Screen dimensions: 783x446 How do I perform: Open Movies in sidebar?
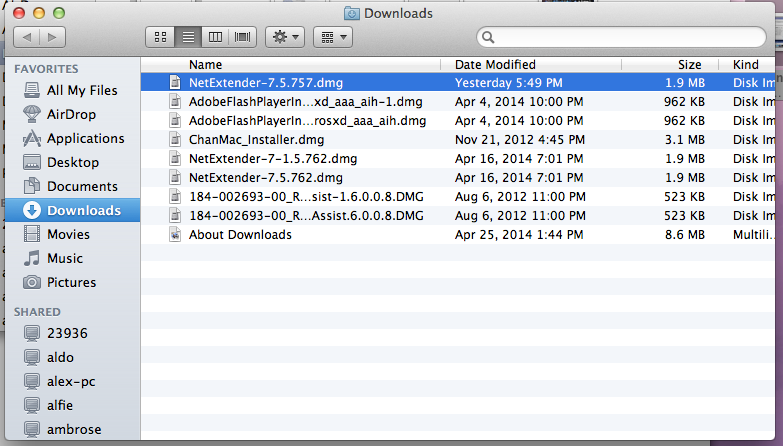point(73,234)
